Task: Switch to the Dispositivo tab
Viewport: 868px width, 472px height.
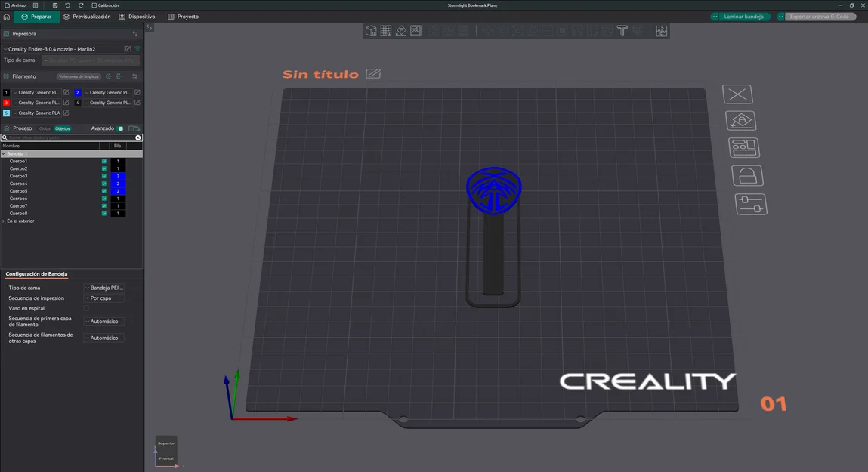Action: tap(137, 17)
